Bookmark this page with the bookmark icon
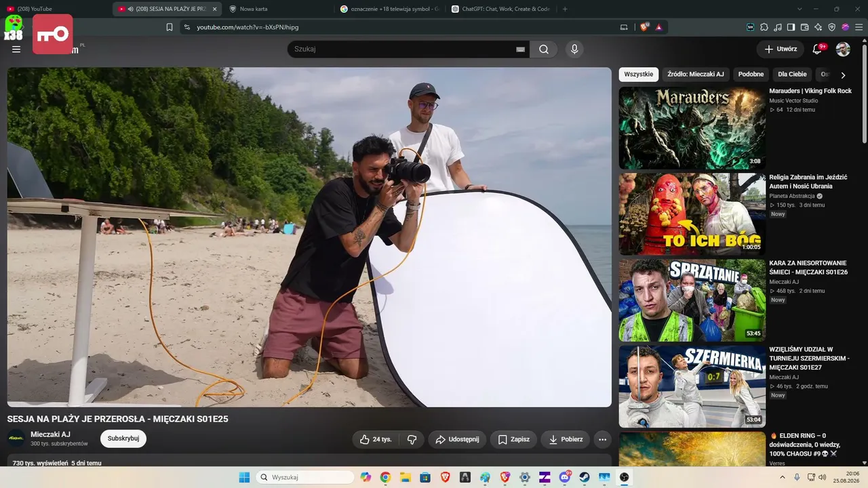This screenshot has height=488, width=868. click(x=170, y=27)
